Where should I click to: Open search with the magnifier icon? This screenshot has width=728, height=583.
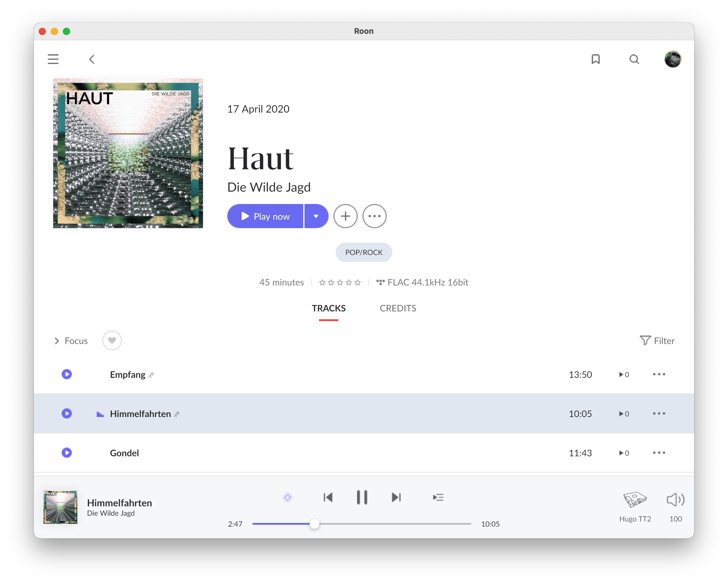pos(634,59)
